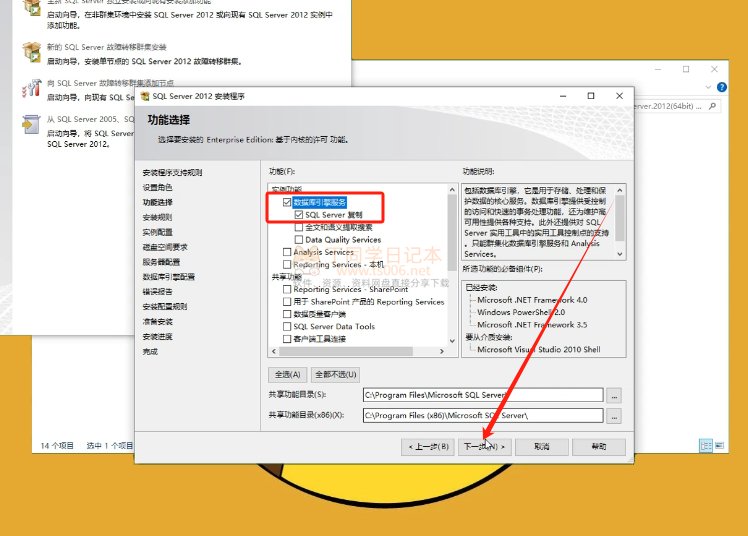
Task: Enable Analysis Services checkbox
Action: [287, 252]
